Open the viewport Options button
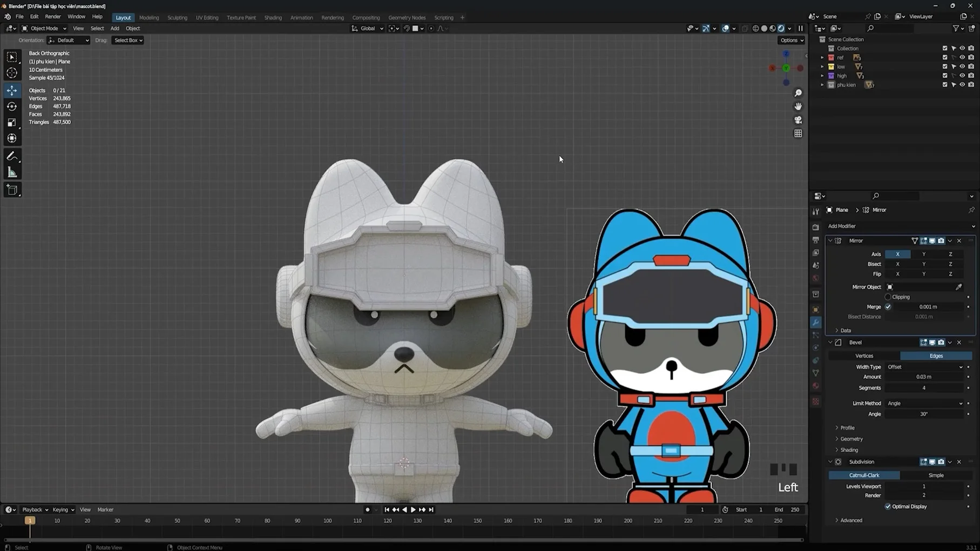The image size is (980, 551). click(791, 40)
